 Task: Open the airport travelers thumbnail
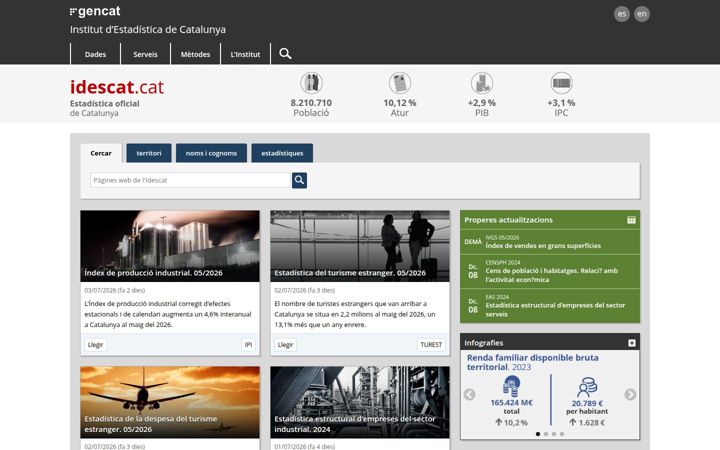pos(360,246)
